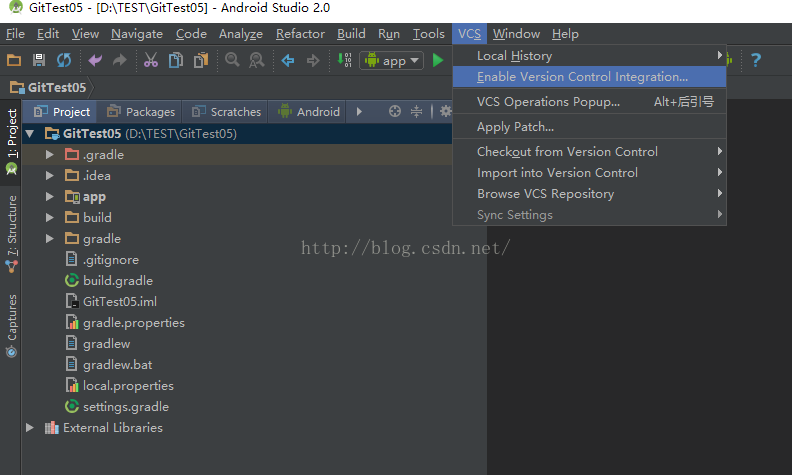Click the Synchronize refresh icon
The width and height of the screenshot is (792, 475).
click(x=64, y=60)
